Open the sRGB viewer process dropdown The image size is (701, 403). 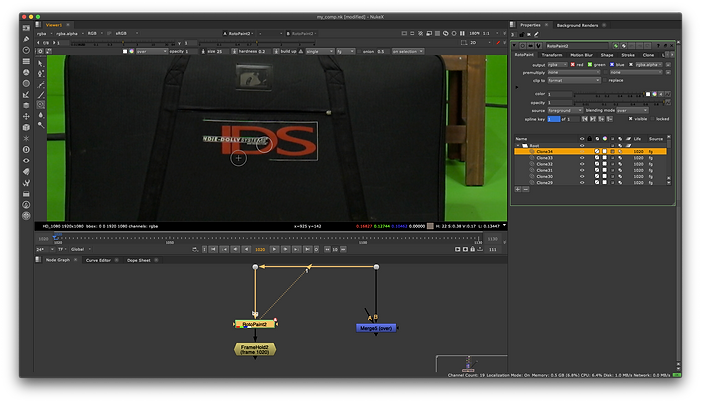coord(127,33)
